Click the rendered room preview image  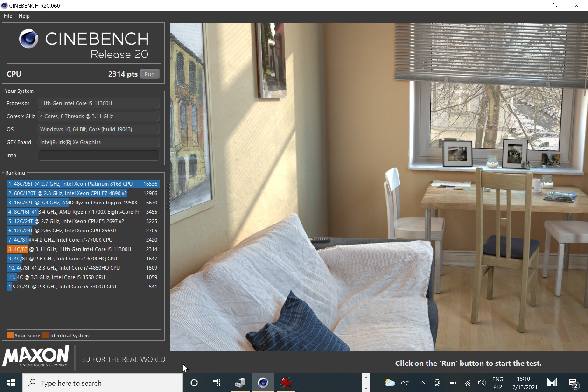[379, 187]
